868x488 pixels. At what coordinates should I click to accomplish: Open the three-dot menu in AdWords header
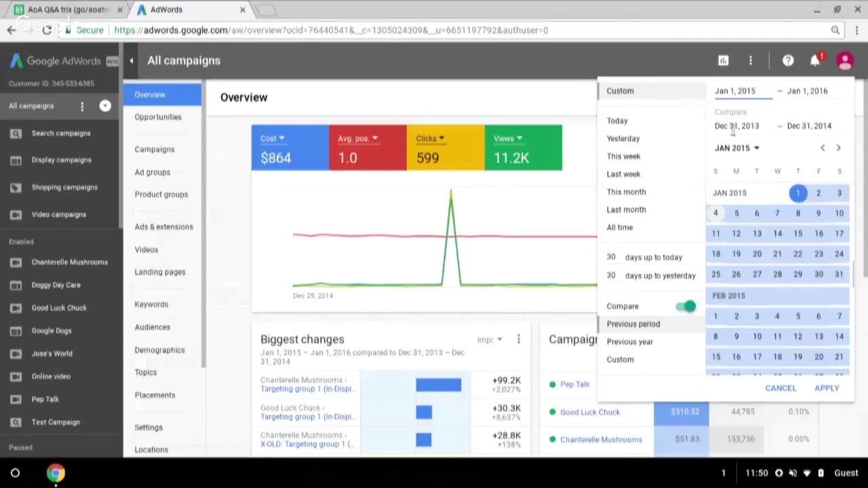tap(751, 61)
